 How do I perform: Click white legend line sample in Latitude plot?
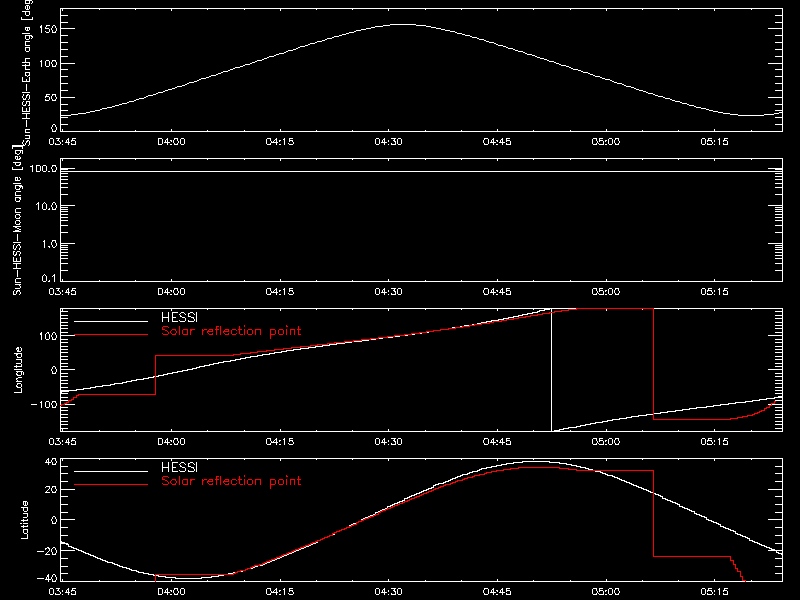tap(111, 471)
